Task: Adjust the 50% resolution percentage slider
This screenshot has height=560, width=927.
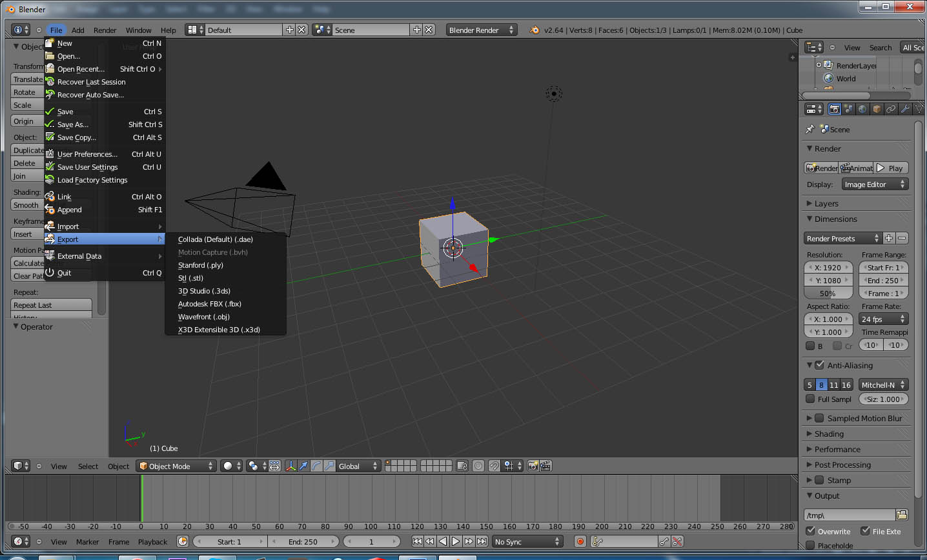Action: tap(828, 293)
